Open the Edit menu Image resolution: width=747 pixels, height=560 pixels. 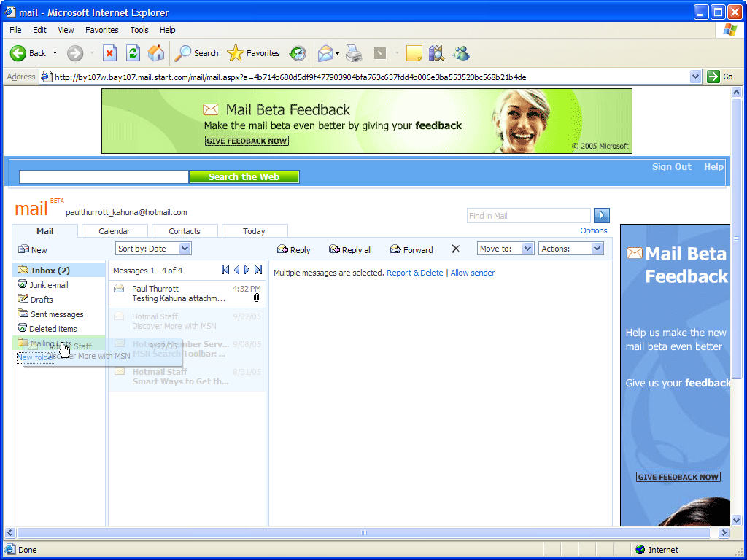point(39,30)
